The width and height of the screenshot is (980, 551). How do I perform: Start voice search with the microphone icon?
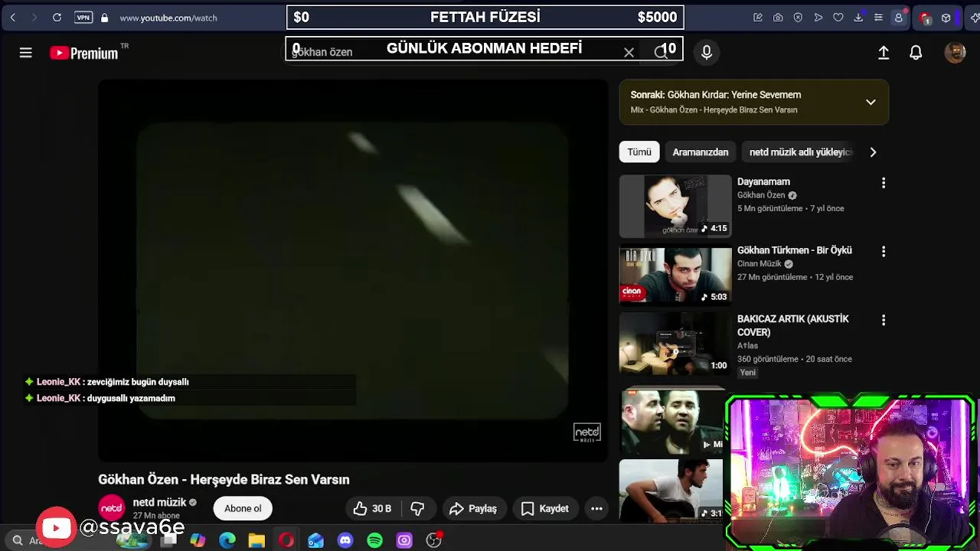(x=707, y=52)
